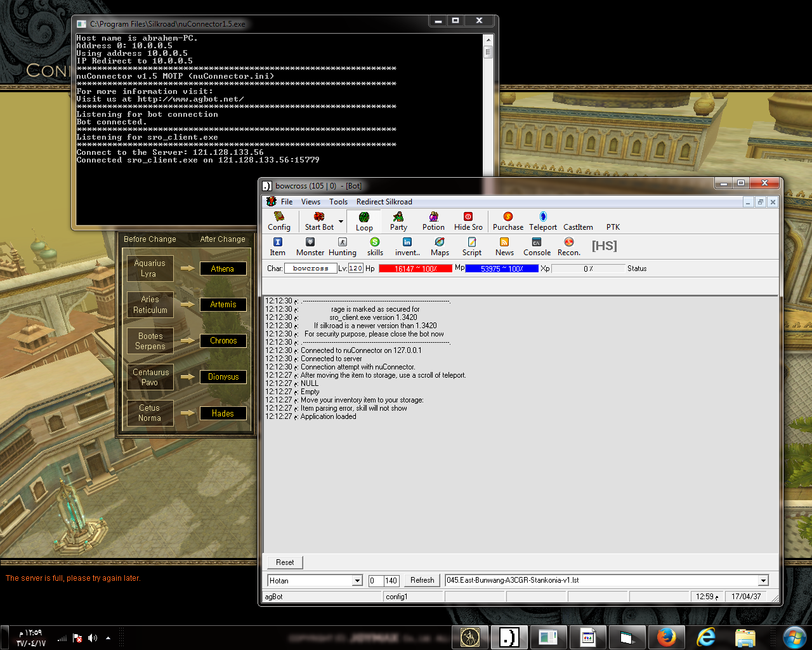
Task: Open Firefox from the taskbar
Action: point(666,637)
